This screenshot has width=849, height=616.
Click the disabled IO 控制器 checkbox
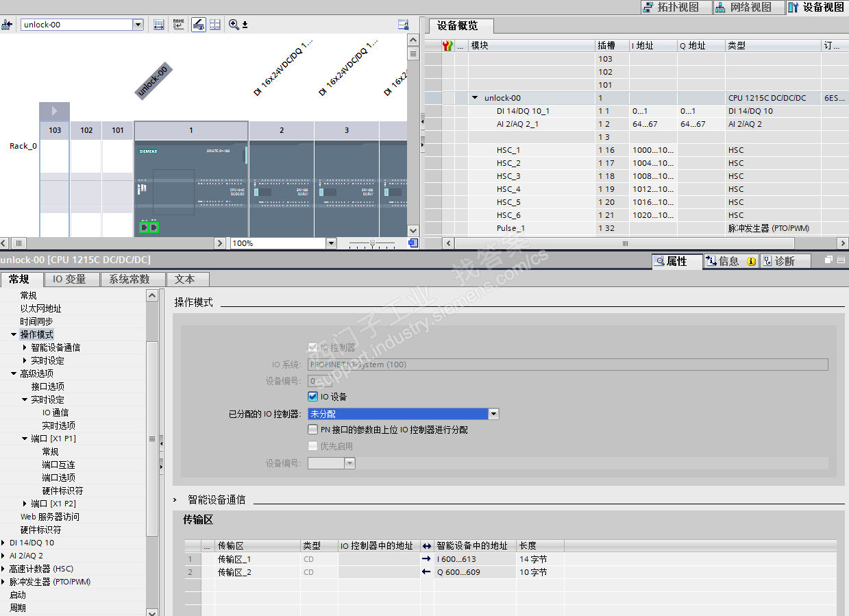point(313,347)
